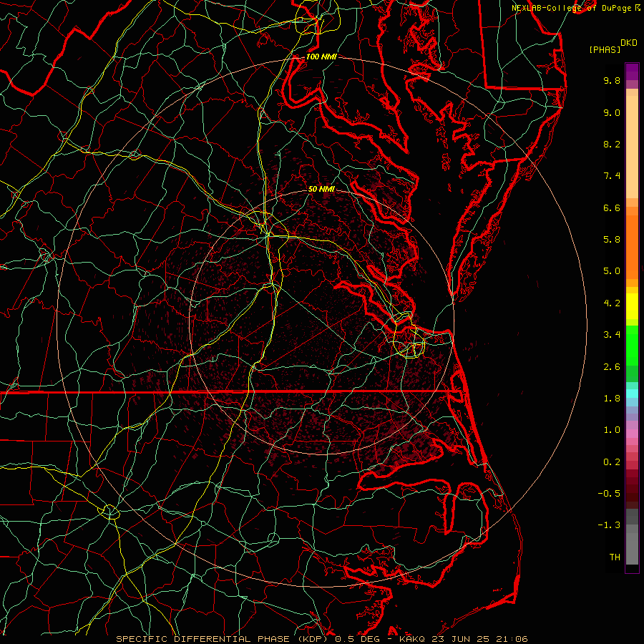Pick the yellow color bar segment near 4.2
644x644 pixels.
point(632,306)
